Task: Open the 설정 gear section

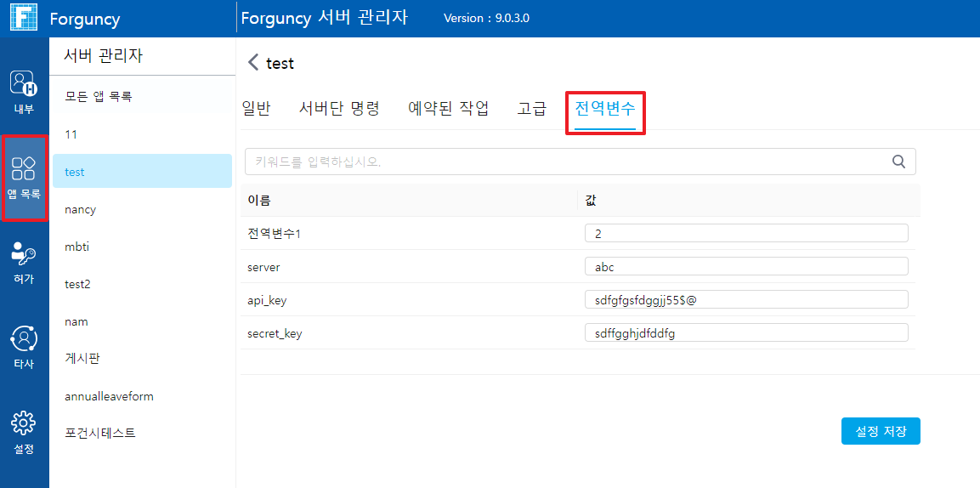Action: [25, 433]
